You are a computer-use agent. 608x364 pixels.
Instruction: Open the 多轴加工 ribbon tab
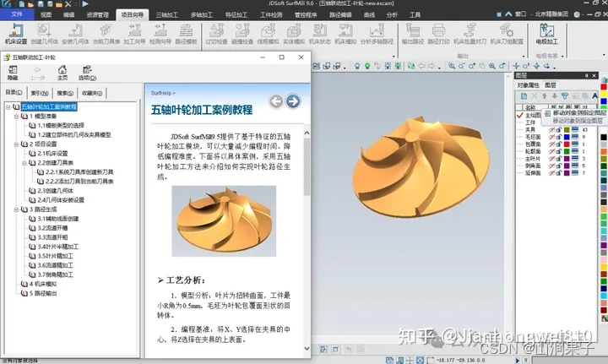[x=202, y=14]
